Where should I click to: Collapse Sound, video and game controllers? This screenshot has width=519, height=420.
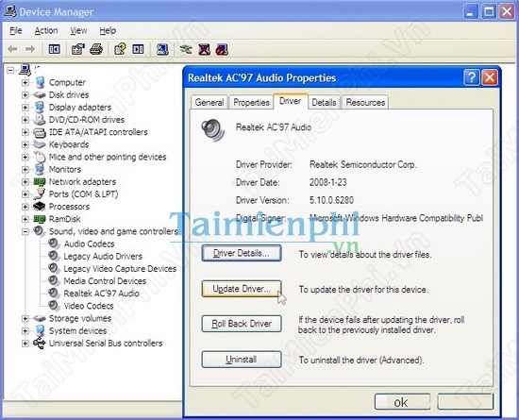click(25, 231)
